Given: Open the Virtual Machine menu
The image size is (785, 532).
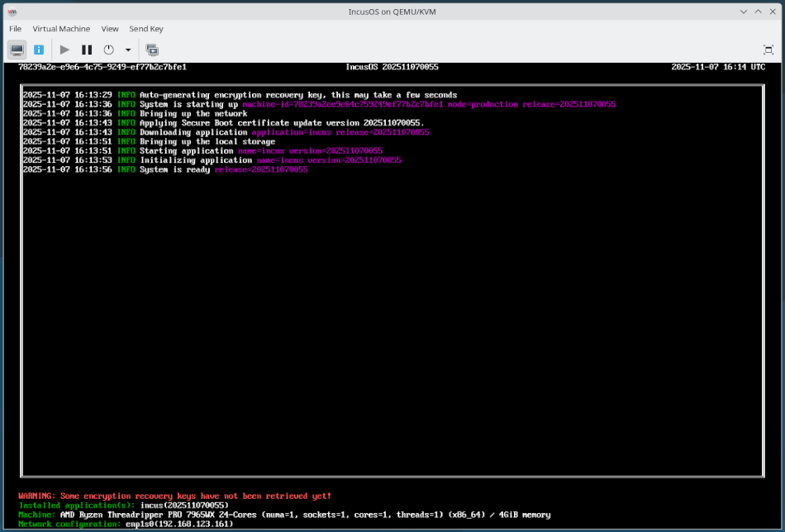Looking at the screenshot, I should [60, 28].
